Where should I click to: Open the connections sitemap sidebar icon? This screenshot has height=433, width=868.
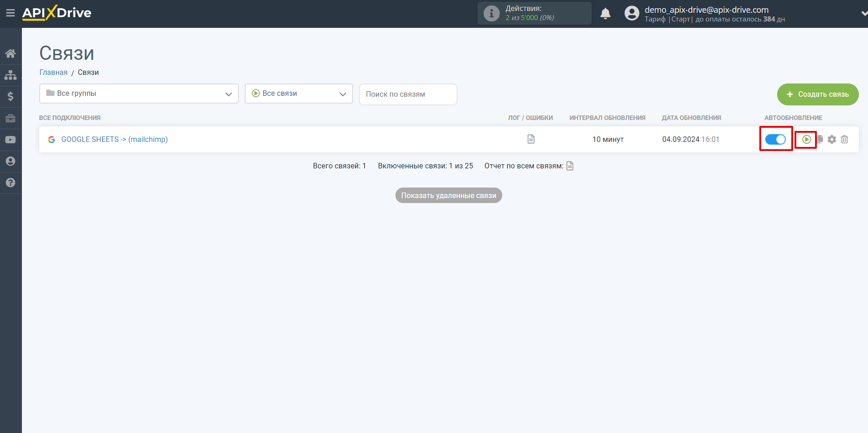click(11, 75)
